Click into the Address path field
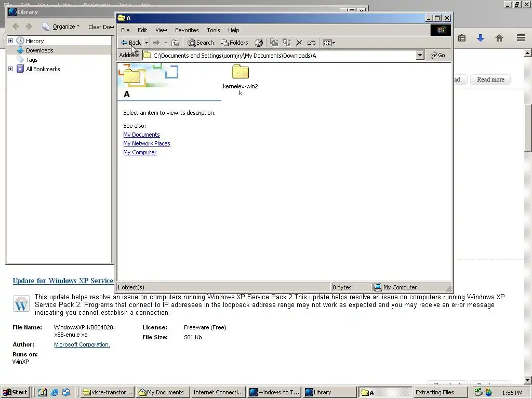The image size is (532, 399). point(280,55)
